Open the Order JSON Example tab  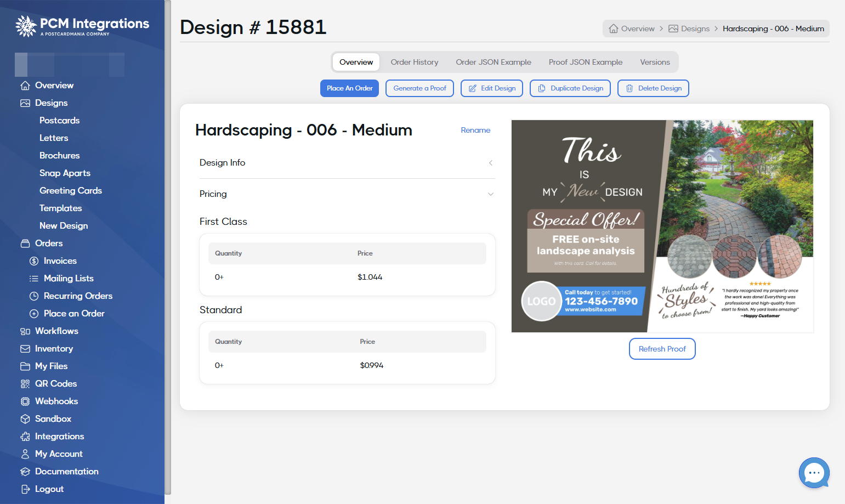click(x=494, y=62)
